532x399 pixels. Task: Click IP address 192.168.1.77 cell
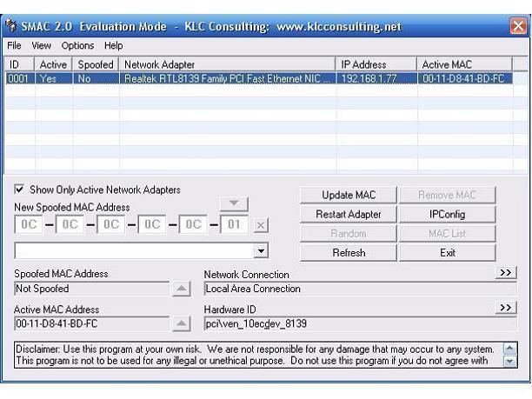click(x=376, y=78)
